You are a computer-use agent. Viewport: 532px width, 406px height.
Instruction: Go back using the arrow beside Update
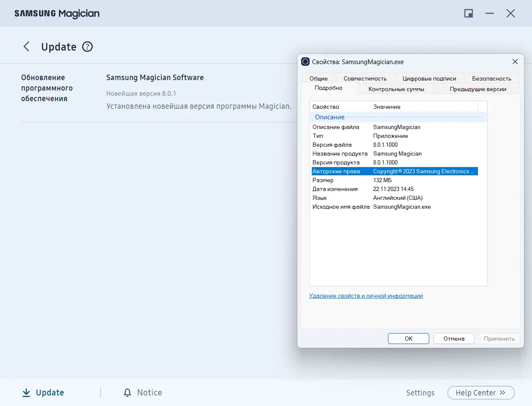point(26,46)
